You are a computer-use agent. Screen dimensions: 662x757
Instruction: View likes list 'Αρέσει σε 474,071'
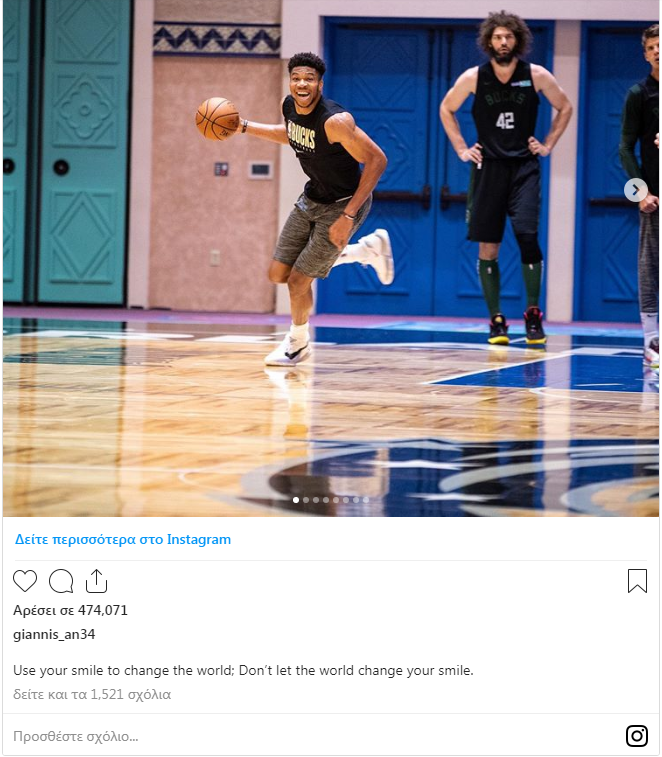[70, 610]
